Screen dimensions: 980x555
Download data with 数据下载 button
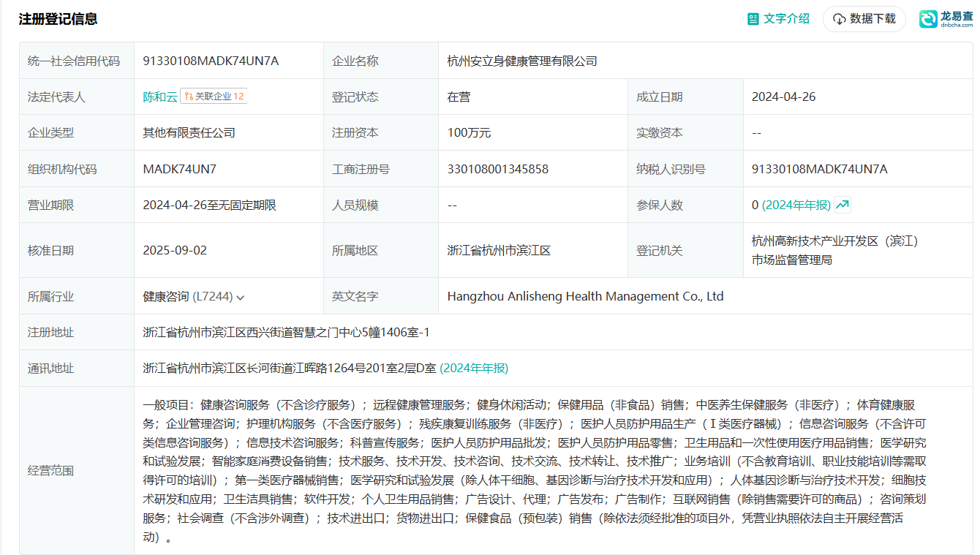click(x=864, y=19)
